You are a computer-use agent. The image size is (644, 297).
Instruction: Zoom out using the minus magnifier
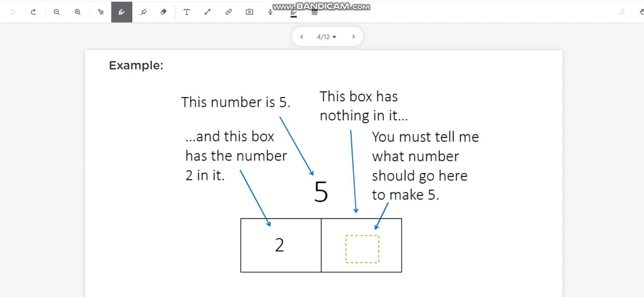tap(57, 12)
